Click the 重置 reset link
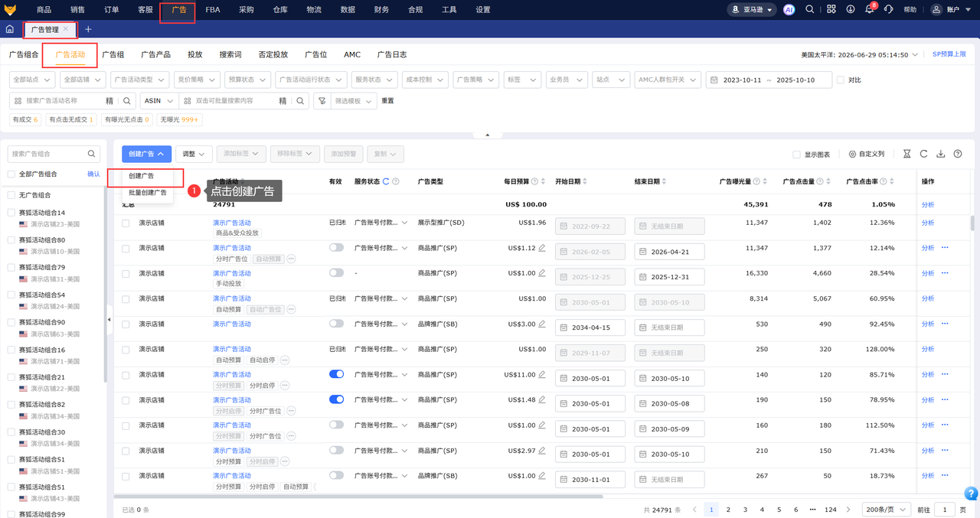 [388, 100]
